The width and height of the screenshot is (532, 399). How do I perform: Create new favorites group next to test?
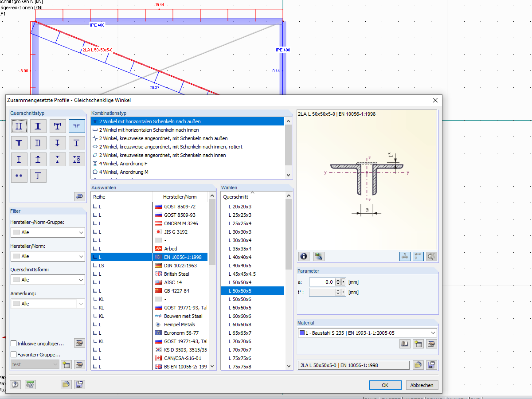coord(66,364)
